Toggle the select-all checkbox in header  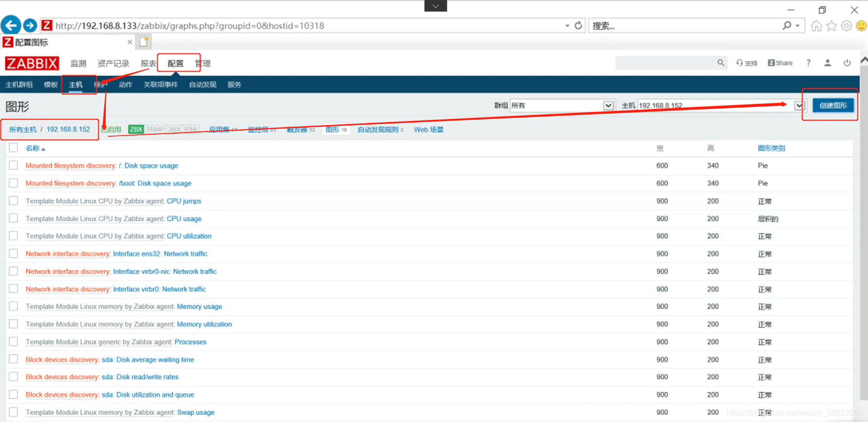pyautogui.click(x=14, y=148)
